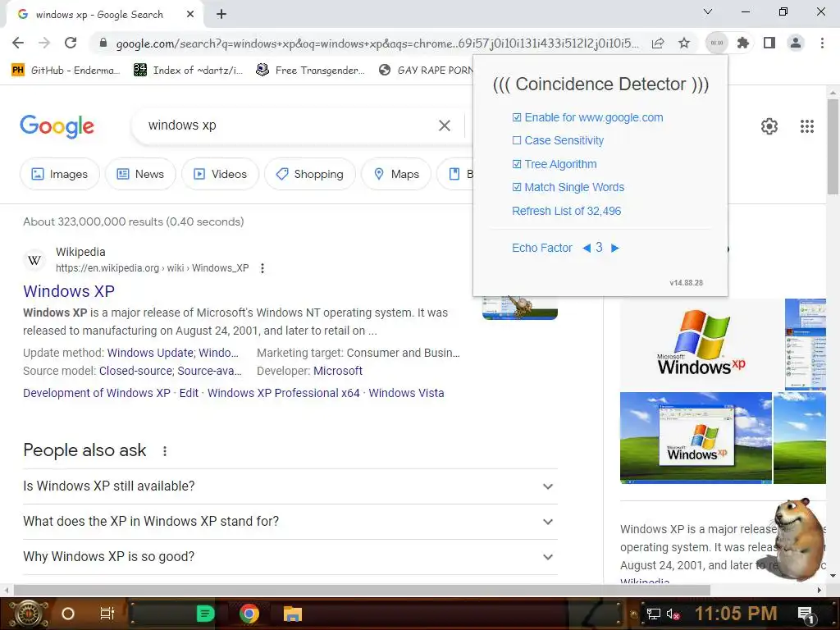
Task: Toggle the Tree Algorithm checkbox
Action: click(x=517, y=164)
